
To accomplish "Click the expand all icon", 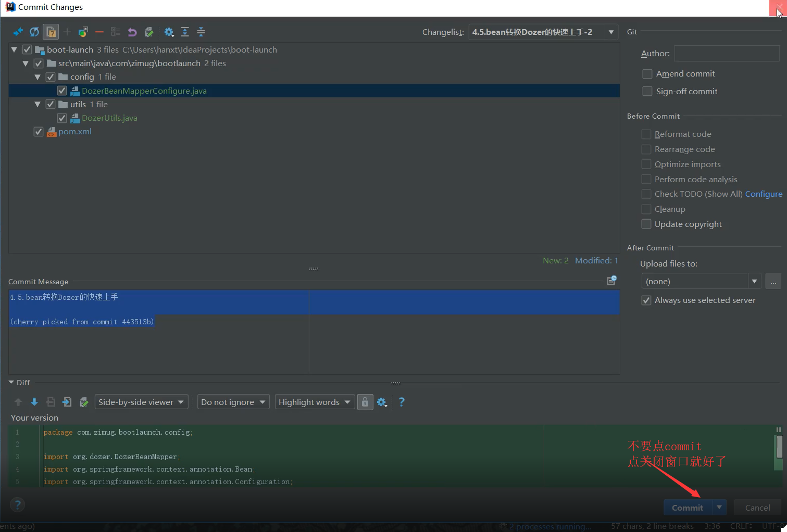I will [185, 32].
